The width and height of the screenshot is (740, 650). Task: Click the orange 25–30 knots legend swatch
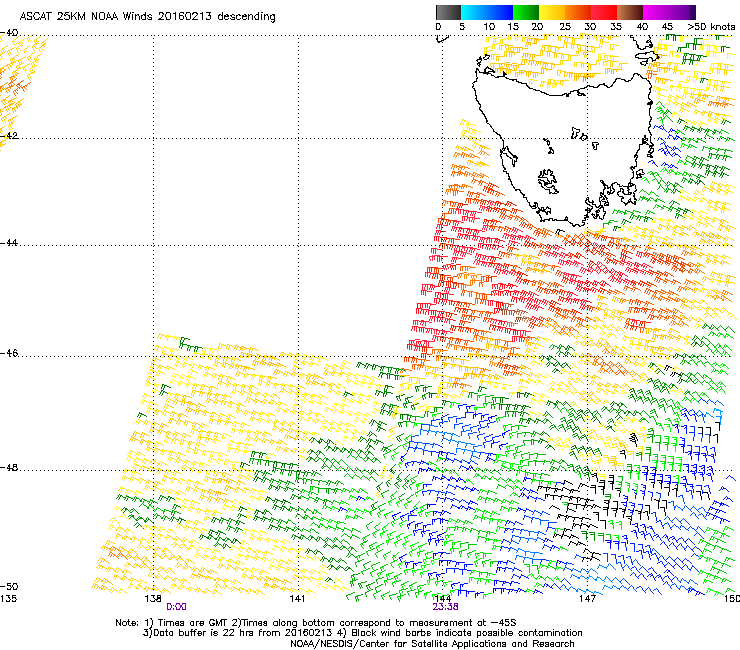point(578,12)
